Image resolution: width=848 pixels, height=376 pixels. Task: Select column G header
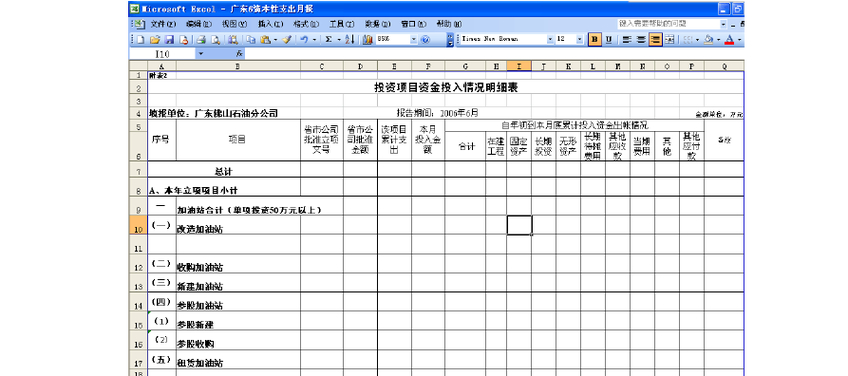tap(465, 66)
